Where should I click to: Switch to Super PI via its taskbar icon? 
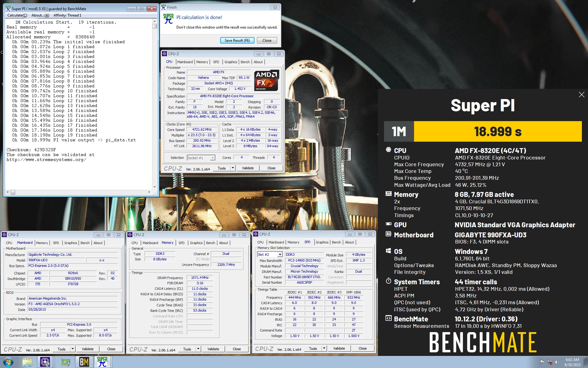(102, 362)
